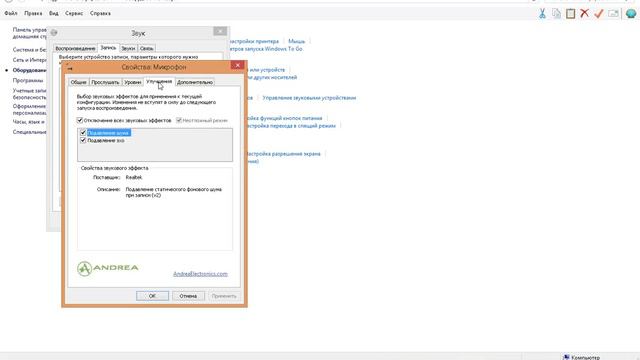640x360 pixels.
Task: Open the Файл menu
Action: (x=11, y=13)
